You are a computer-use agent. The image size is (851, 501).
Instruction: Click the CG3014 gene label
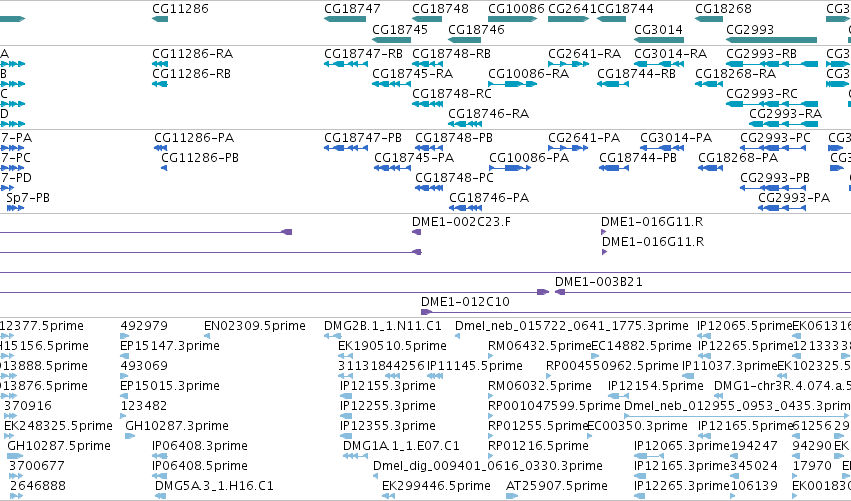pos(658,30)
